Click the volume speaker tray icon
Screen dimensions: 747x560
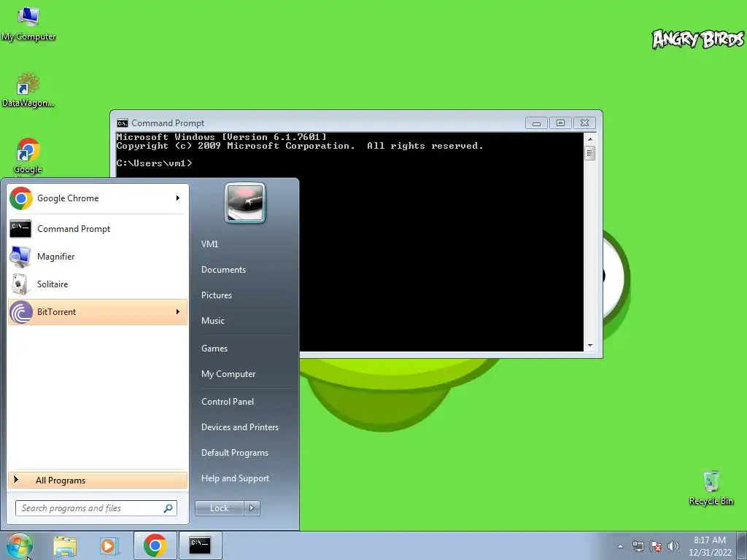[x=673, y=546]
